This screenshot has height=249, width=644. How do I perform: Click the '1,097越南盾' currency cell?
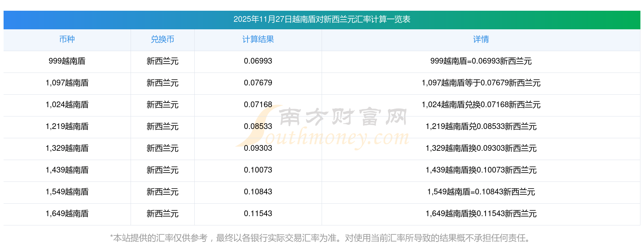pos(67,83)
